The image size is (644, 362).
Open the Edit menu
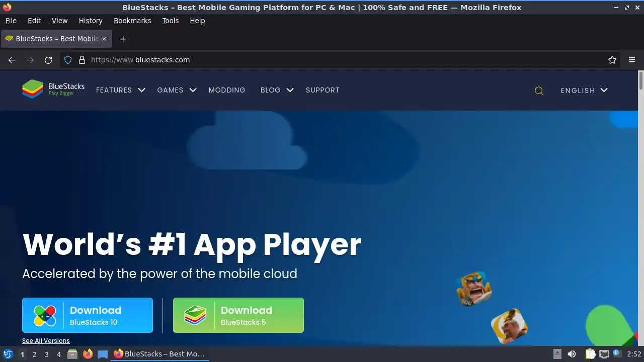pos(34,21)
